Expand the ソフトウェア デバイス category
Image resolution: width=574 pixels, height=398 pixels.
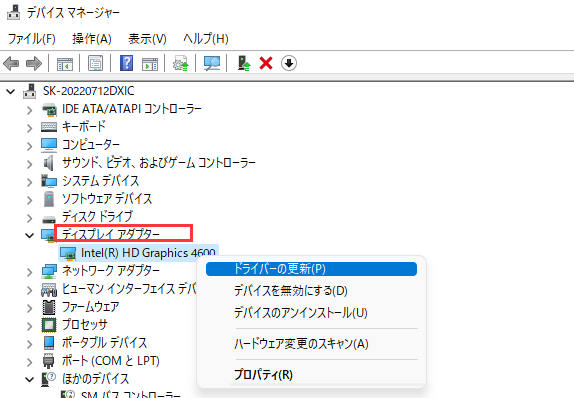30,200
